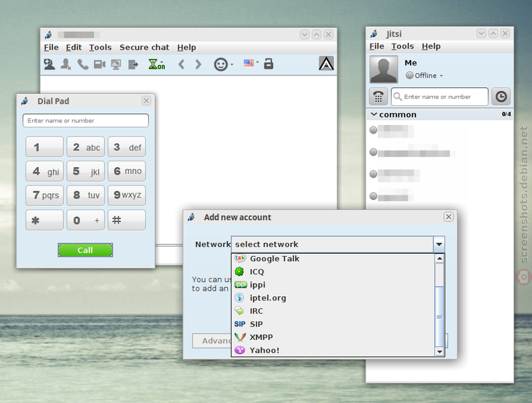Screen dimensions: 532x403
Task: Click dial pad key 8 tuv
Action: point(85,195)
